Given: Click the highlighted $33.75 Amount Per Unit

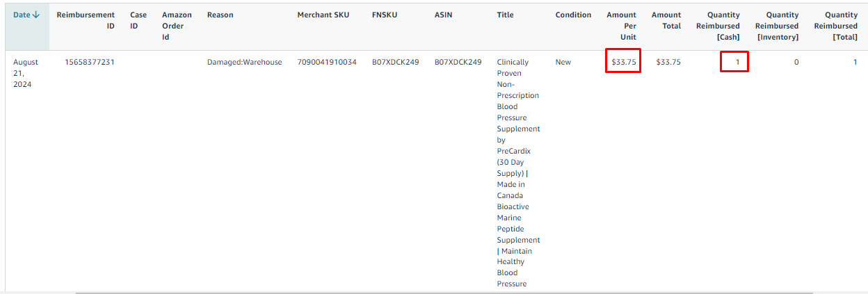Looking at the screenshot, I should tap(623, 62).
